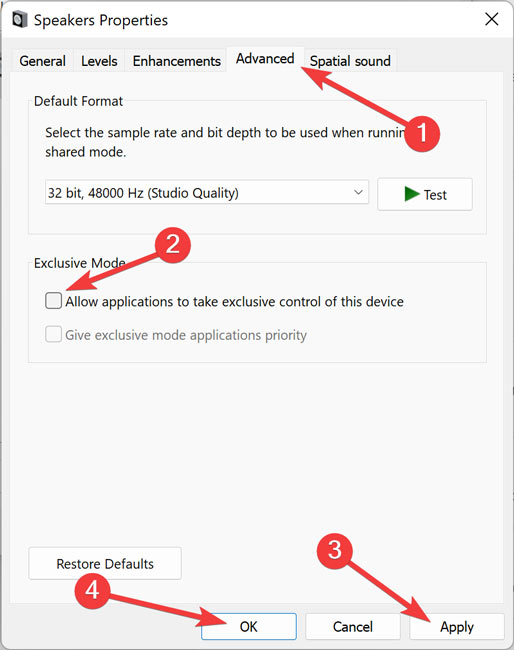This screenshot has width=514, height=650.
Task: Click the Exclusive Mode group label
Action: 80,263
